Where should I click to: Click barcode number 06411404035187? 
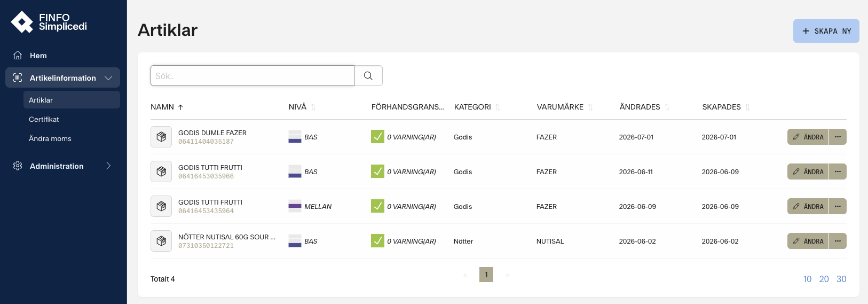206,142
